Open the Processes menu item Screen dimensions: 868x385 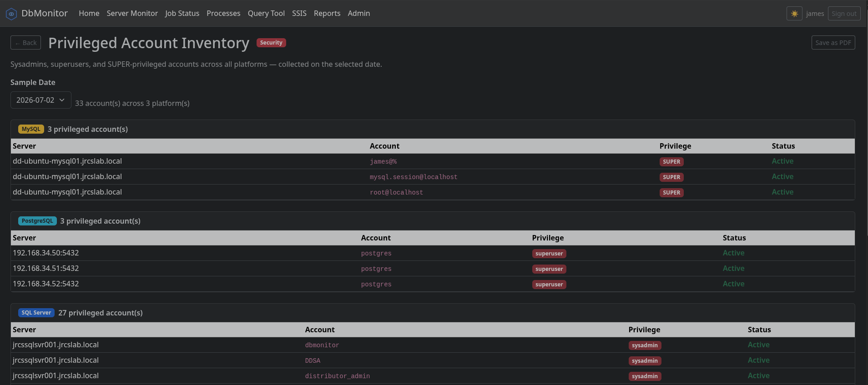223,14
